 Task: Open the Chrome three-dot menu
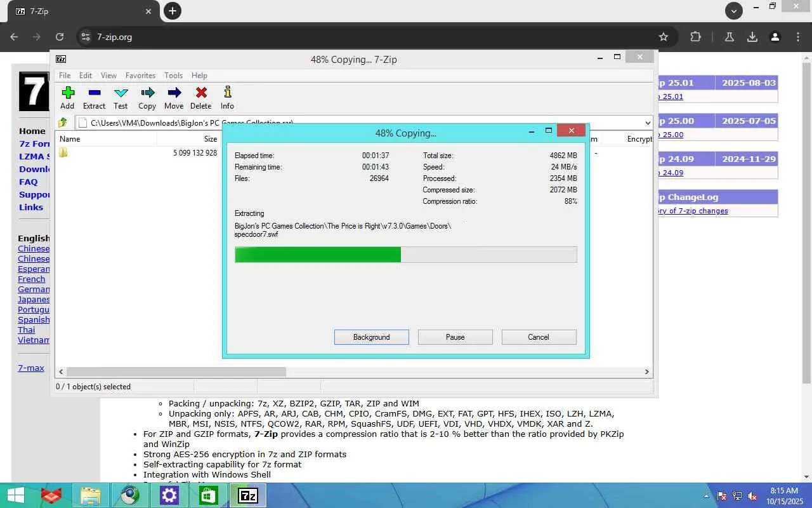click(x=798, y=37)
